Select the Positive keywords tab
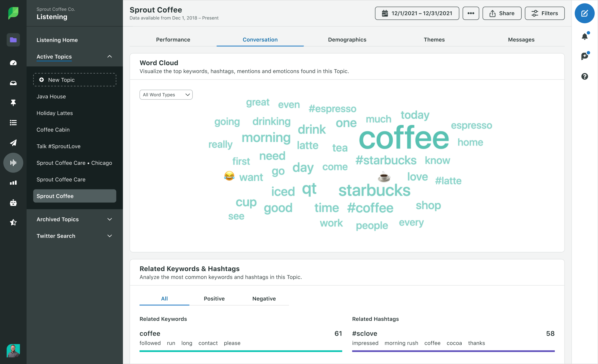This screenshot has height=364, width=598. pos(214,298)
